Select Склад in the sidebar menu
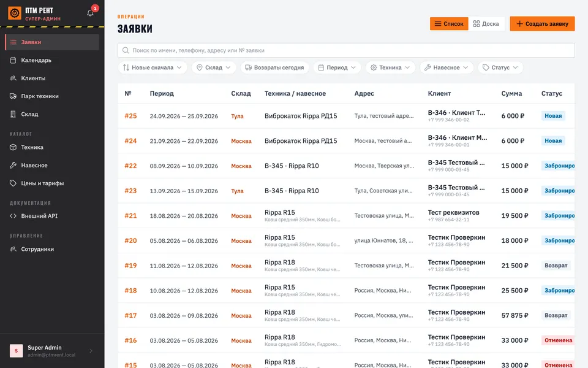 (52, 114)
